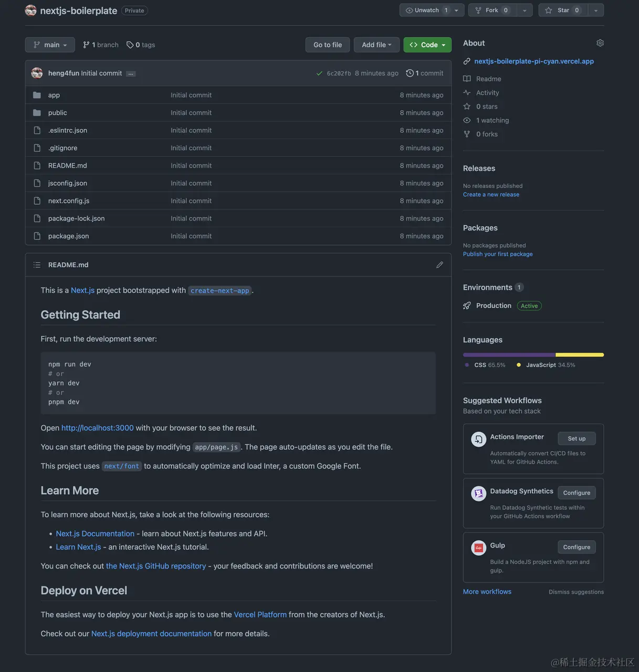Viewport: 639px width, 672px height.
Task: Click the README.md file name in list
Action: (x=68, y=166)
